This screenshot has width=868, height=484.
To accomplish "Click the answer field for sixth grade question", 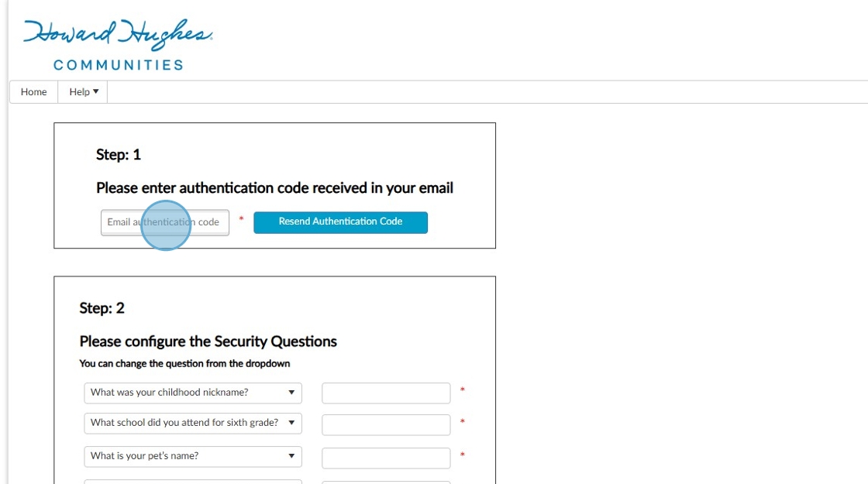I will pyautogui.click(x=385, y=424).
